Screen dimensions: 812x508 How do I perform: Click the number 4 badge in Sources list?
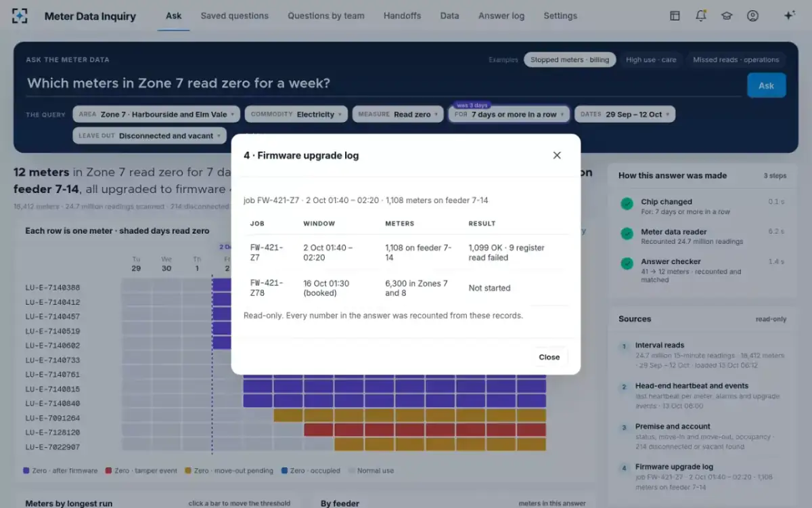point(624,468)
